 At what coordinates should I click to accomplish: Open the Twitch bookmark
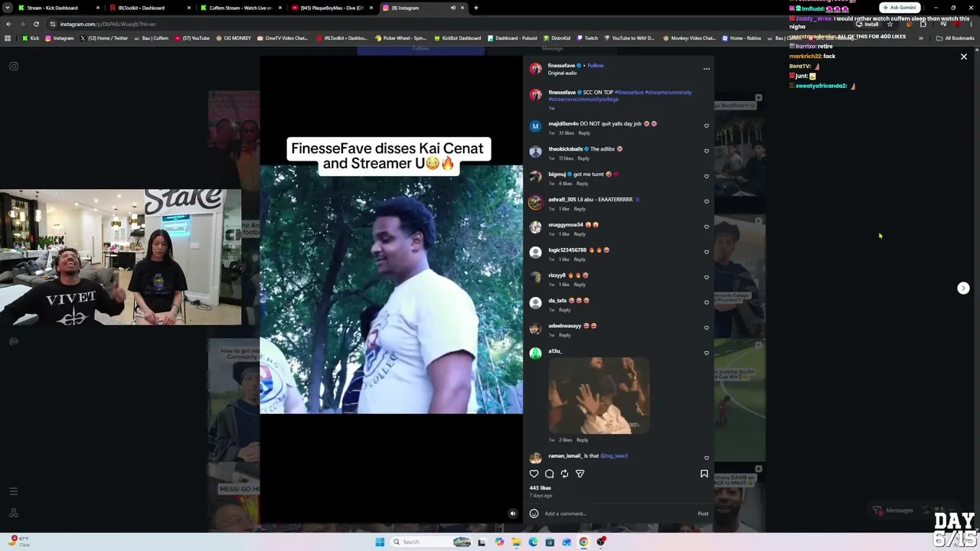(587, 38)
